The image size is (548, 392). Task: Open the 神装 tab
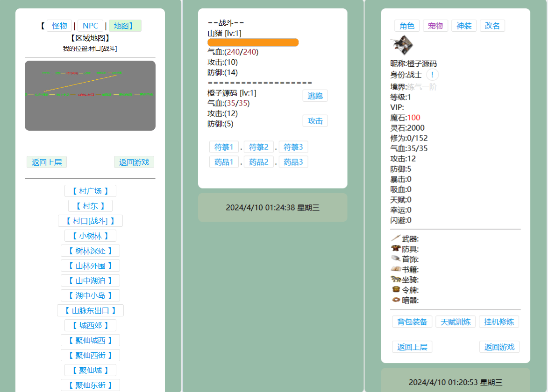coord(464,26)
